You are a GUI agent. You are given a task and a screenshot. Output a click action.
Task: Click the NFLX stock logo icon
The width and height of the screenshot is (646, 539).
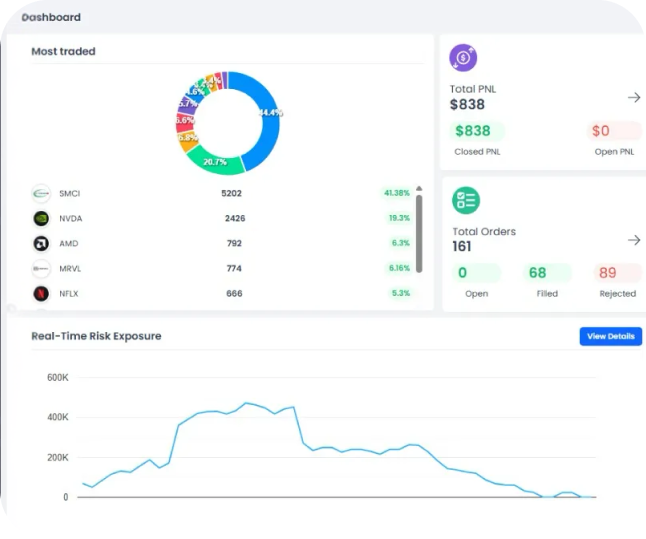(x=41, y=294)
